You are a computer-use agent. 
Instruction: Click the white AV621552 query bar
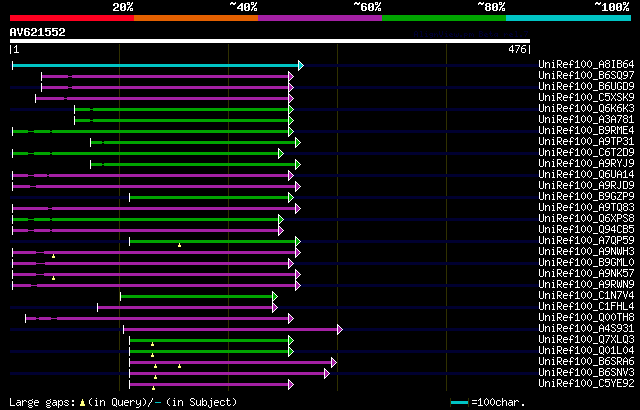[270, 41]
